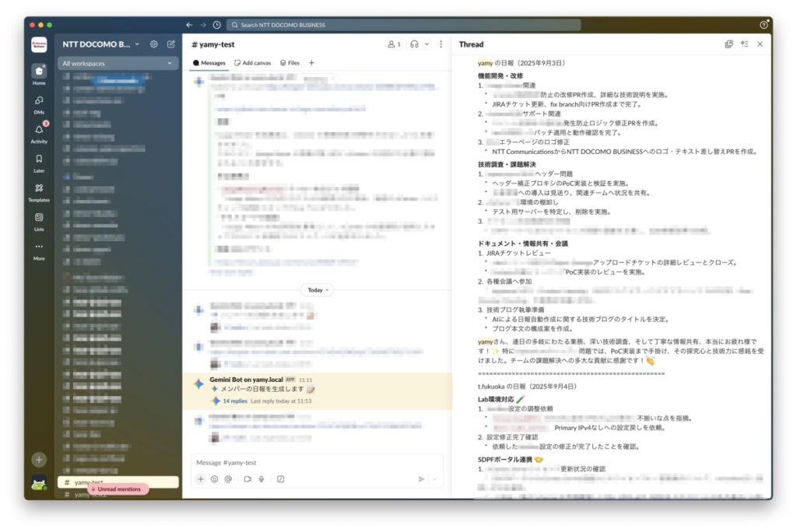The image size is (797, 532).
Task: Open the huddle headphones icon
Action: [x=416, y=44]
